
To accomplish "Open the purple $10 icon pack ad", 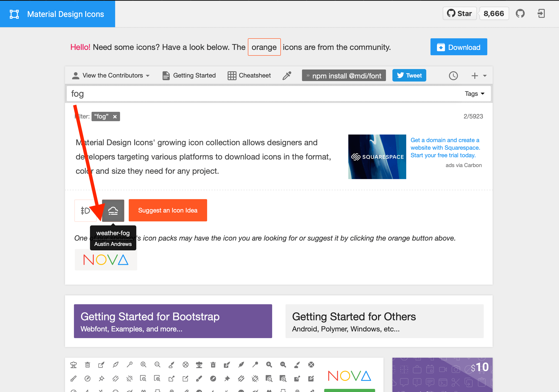I will 442,375.
